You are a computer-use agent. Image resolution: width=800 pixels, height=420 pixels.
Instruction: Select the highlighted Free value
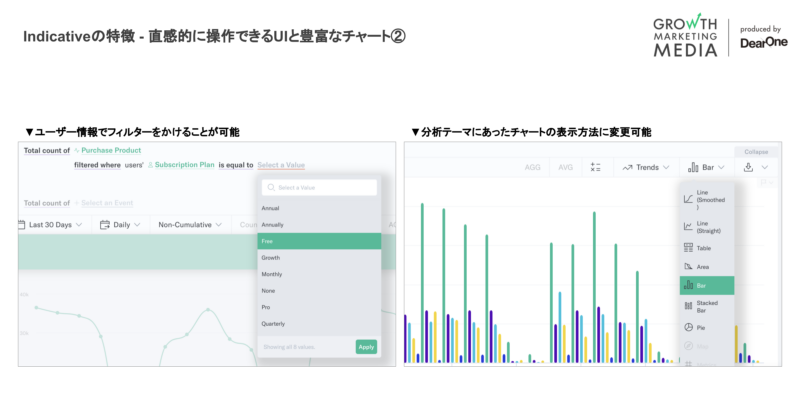319,241
